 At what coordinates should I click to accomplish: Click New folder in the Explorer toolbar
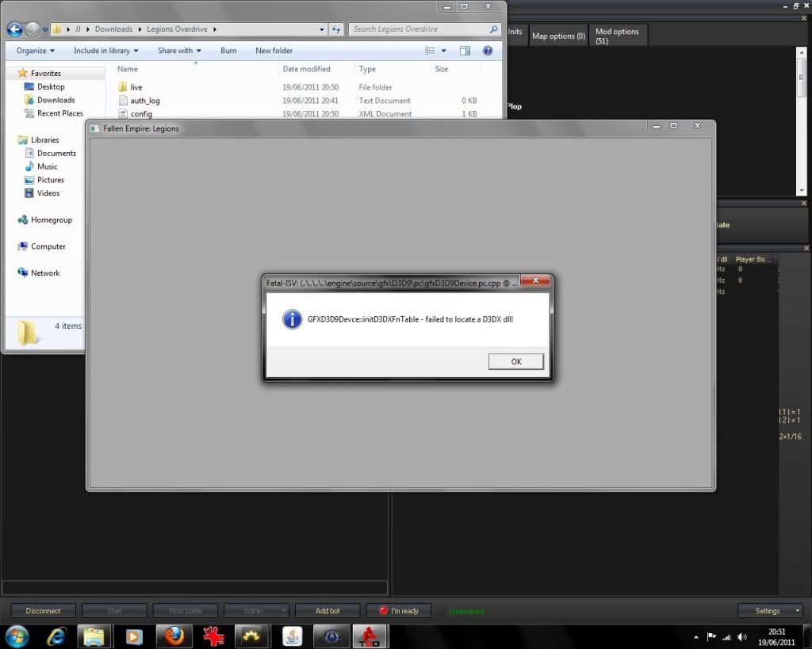[x=274, y=50]
